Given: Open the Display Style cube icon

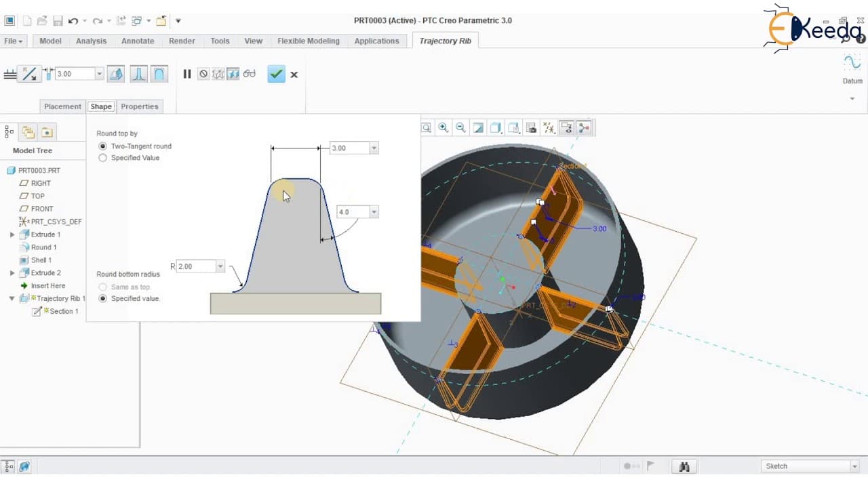Looking at the screenshot, I should (496, 127).
